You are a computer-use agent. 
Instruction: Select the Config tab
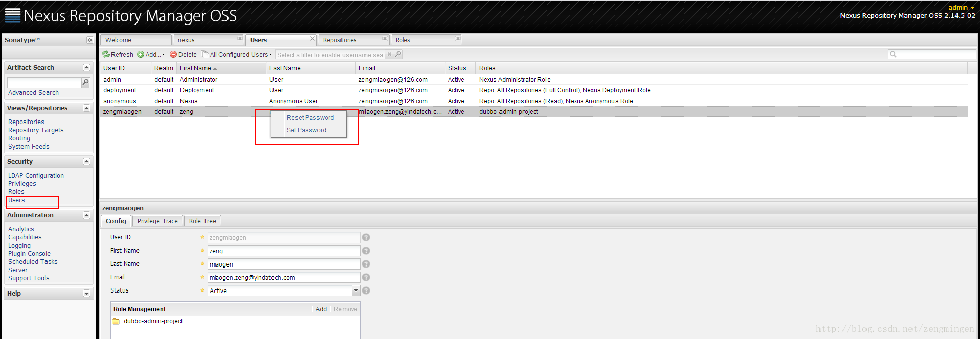pos(116,221)
